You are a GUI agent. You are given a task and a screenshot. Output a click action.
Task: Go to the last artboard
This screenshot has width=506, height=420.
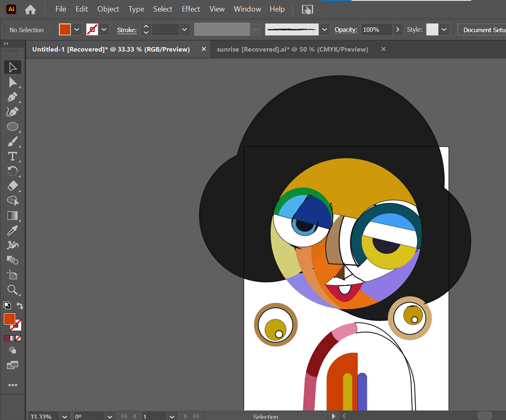point(195,416)
